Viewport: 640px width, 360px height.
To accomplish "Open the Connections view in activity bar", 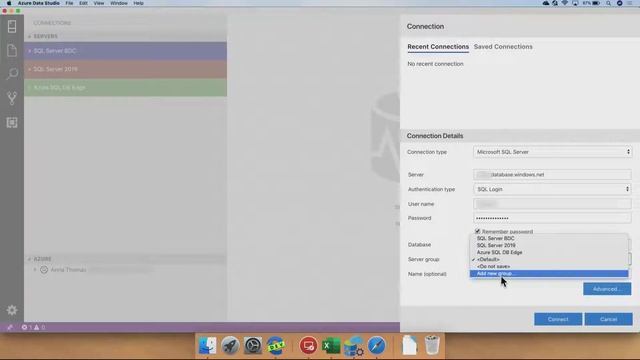I will pyautogui.click(x=12, y=27).
